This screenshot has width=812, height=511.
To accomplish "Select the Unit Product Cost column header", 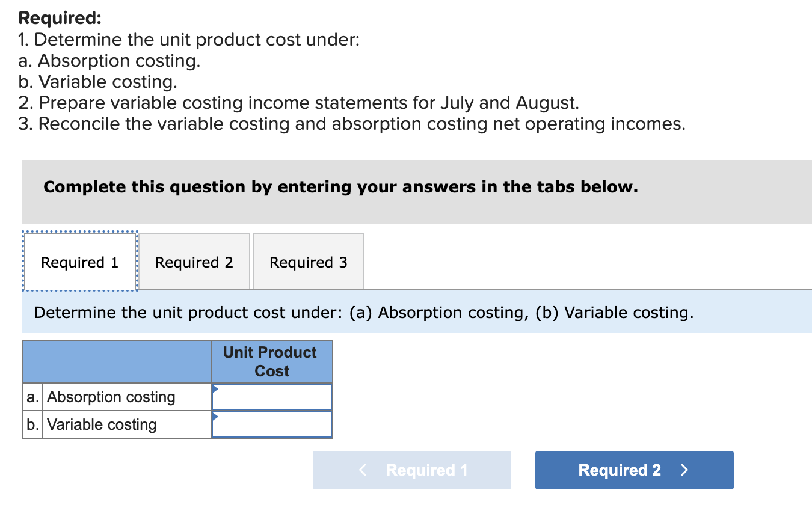I will [x=271, y=361].
